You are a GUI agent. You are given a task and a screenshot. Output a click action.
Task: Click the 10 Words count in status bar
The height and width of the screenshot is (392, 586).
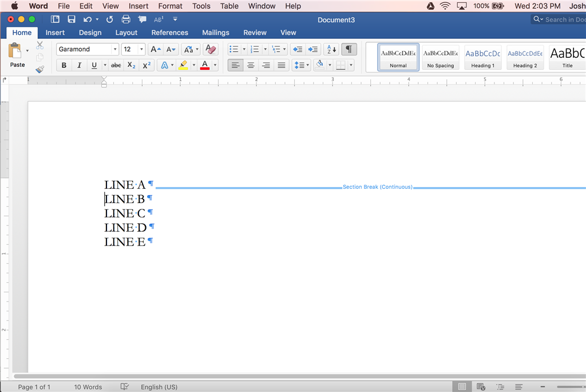[x=88, y=387]
